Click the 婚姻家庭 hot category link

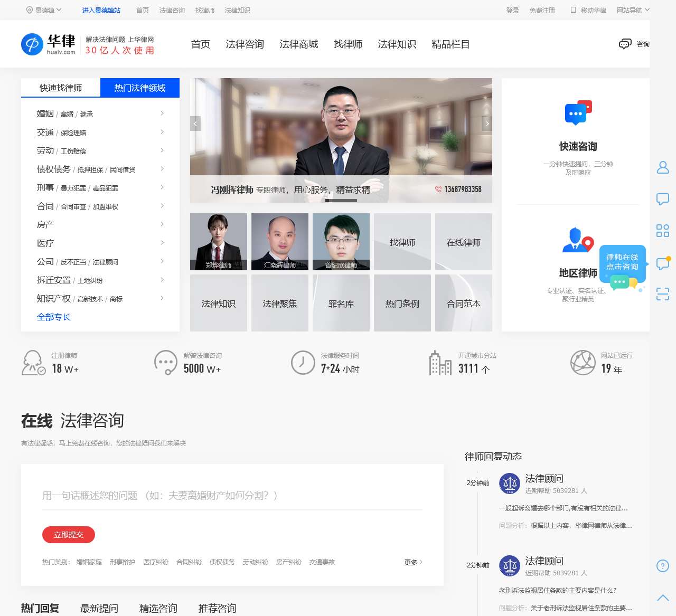[89, 562]
